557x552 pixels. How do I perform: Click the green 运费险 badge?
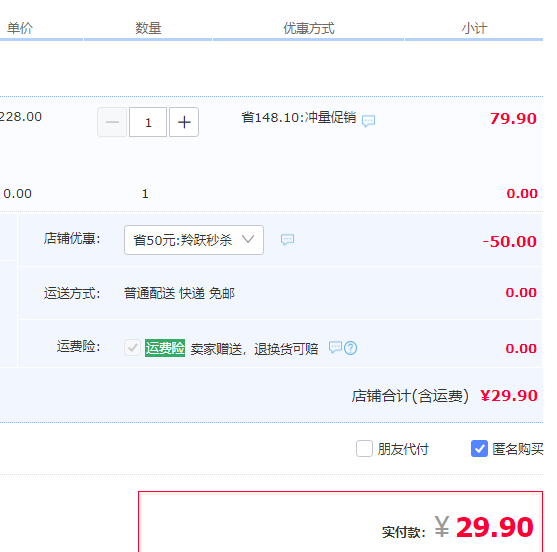coord(165,348)
